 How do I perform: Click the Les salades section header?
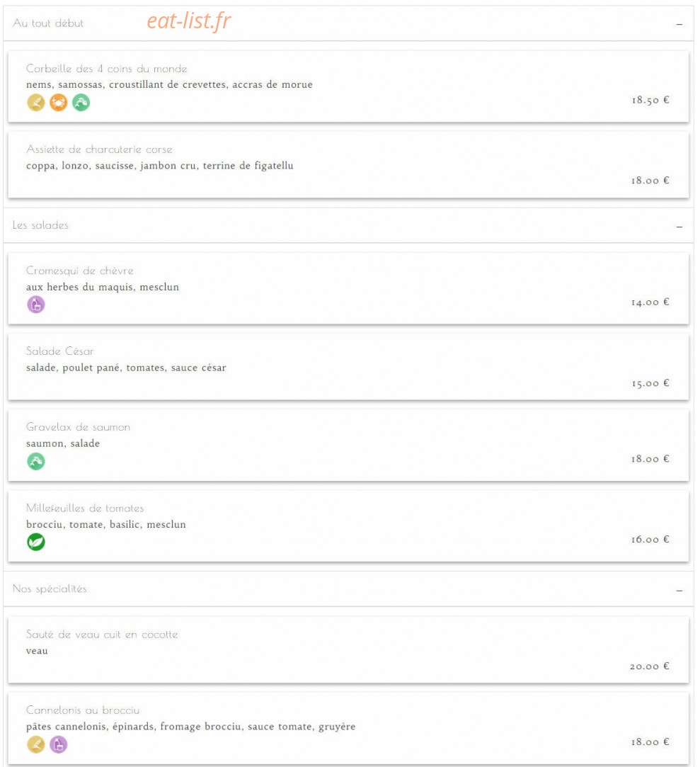pos(348,225)
